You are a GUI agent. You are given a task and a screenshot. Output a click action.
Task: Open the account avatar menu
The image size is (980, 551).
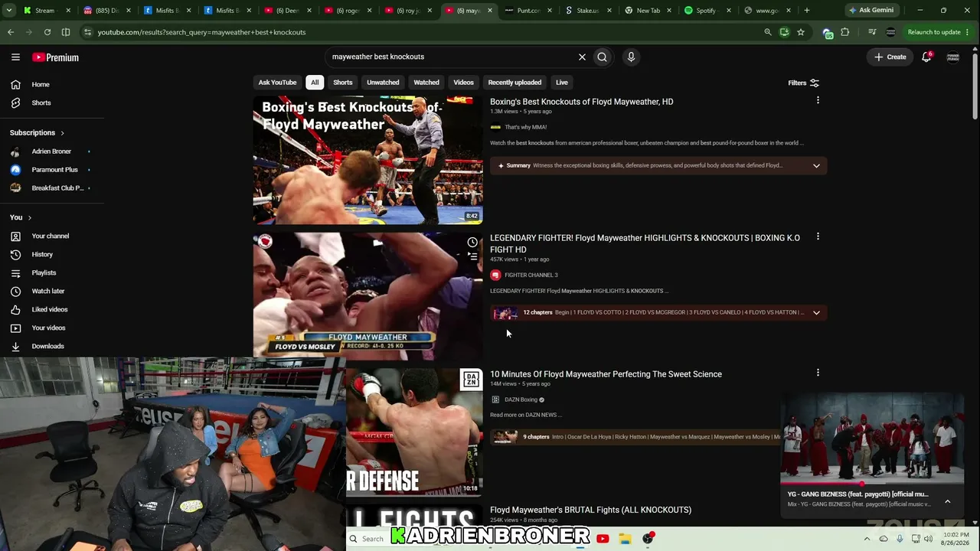953,57
